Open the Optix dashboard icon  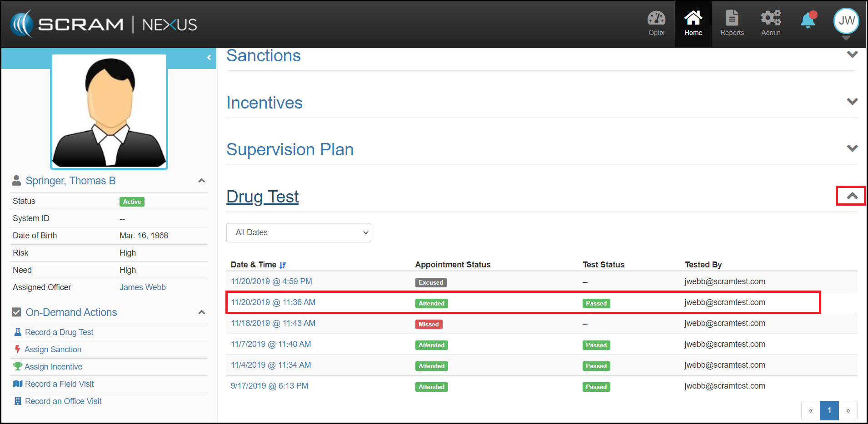click(656, 19)
